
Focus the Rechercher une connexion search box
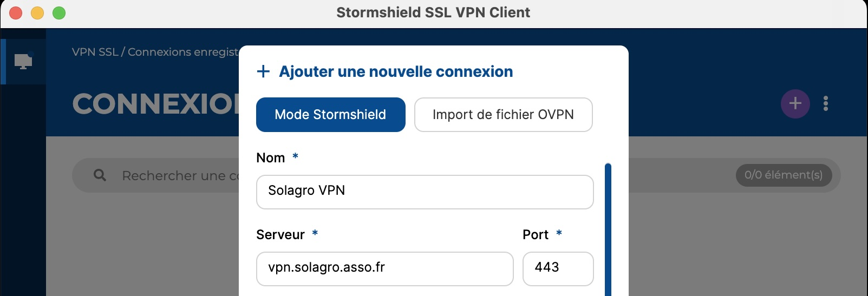(x=179, y=176)
